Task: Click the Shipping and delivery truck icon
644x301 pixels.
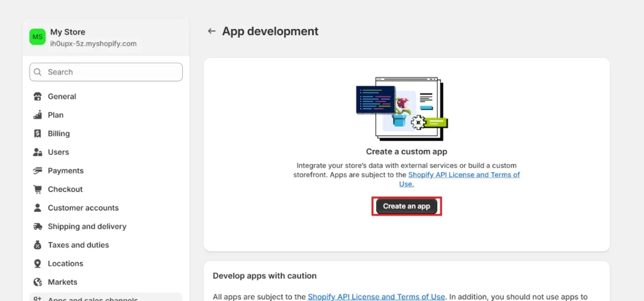Action: (x=37, y=226)
